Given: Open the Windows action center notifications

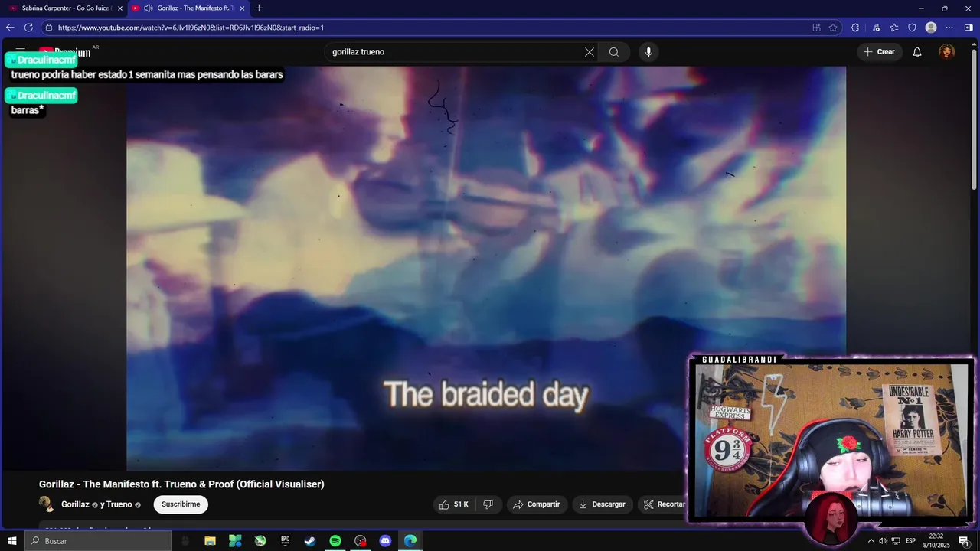Looking at the screenshot, I should 964,541.
